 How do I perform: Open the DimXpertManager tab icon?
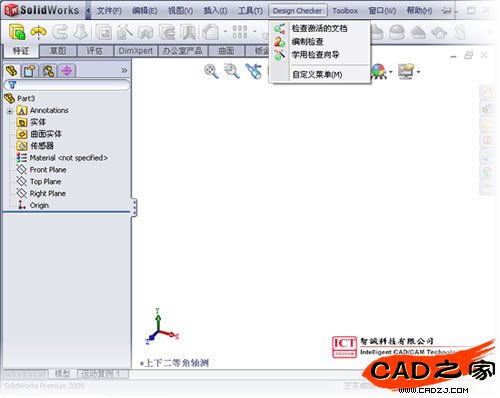67,71
